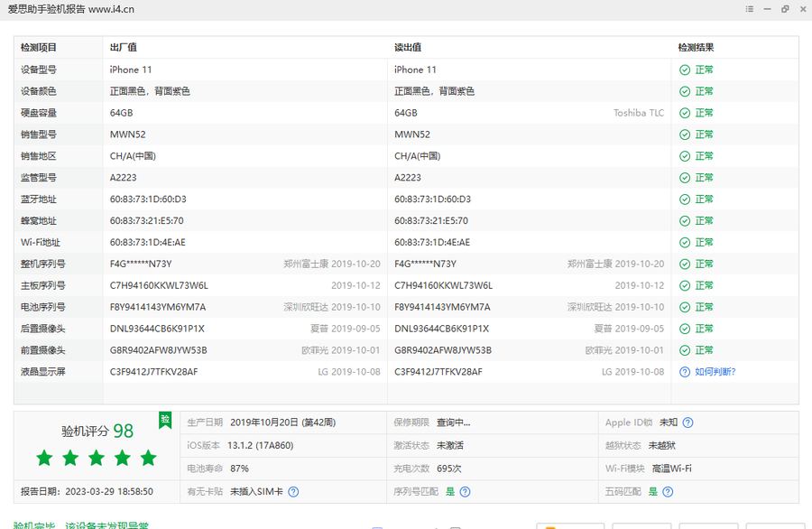Click the green check icon in 硬盘容量 row
The image size is (812, 529).
click(685, 113)
